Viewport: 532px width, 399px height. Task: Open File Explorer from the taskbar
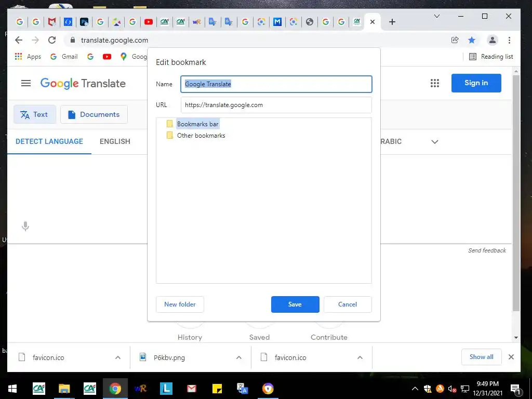click(64, 389)
